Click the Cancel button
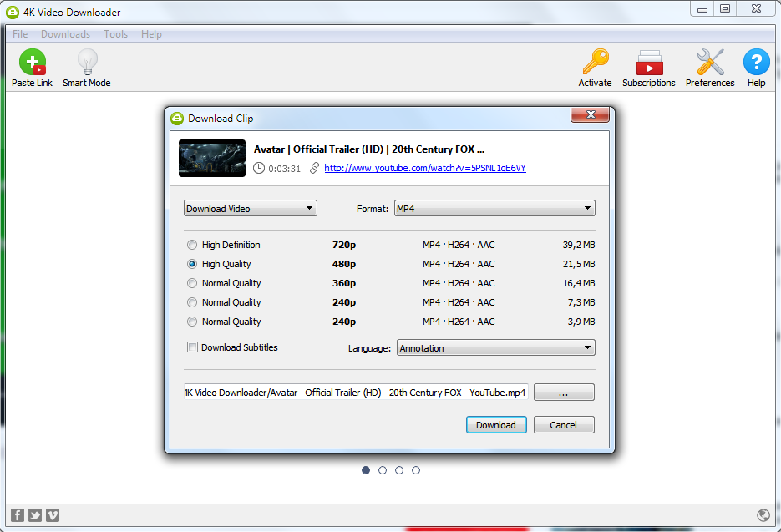This screenshot has width=781, height=532. [564, 425]
